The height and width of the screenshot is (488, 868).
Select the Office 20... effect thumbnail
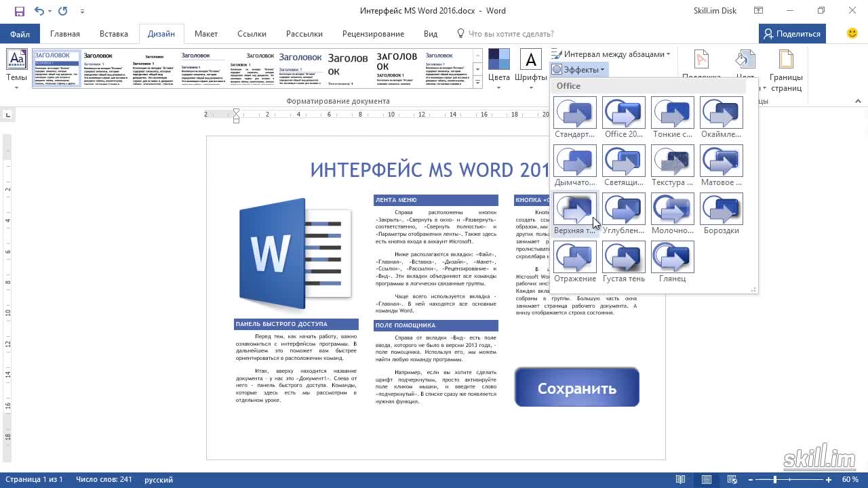(624, 113)
